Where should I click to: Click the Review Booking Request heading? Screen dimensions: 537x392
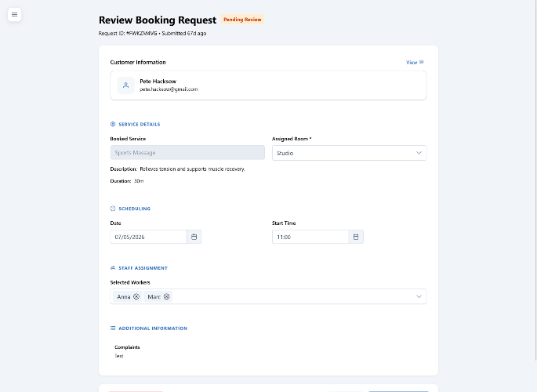158,20
